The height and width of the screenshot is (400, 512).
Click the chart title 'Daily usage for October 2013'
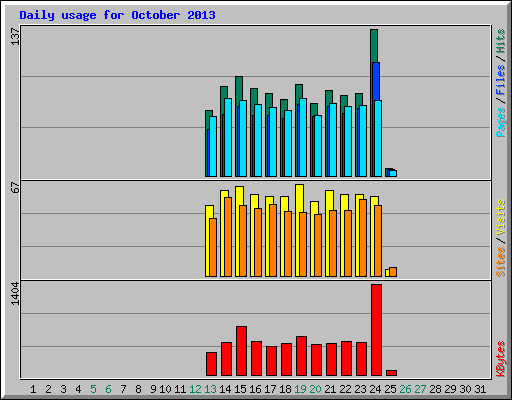[117, 15]
